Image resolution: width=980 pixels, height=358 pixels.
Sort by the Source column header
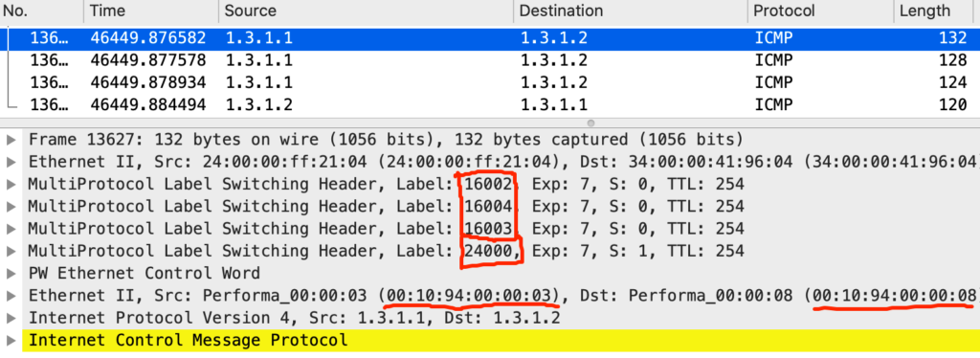point(366,11)
